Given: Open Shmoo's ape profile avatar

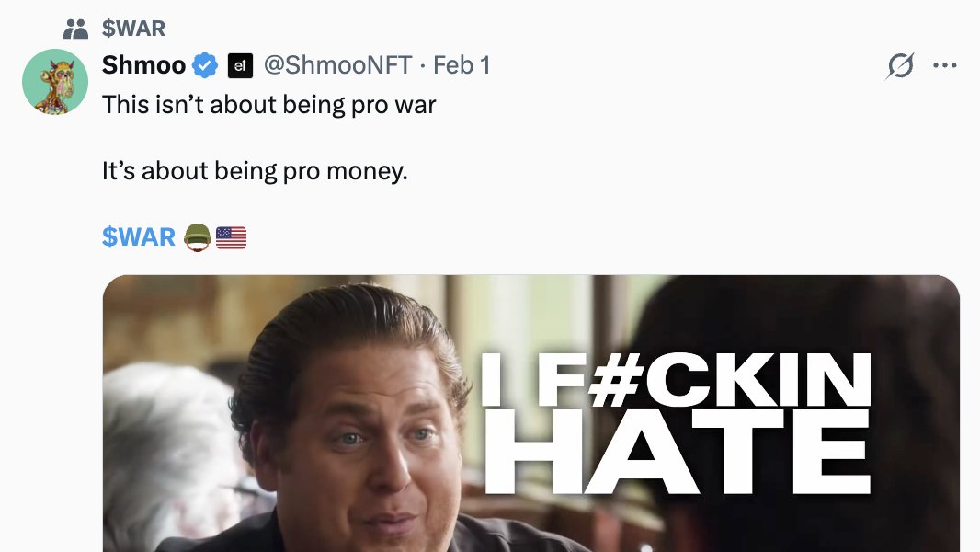Looking at the screenshot, I should [x=55, y=82].
